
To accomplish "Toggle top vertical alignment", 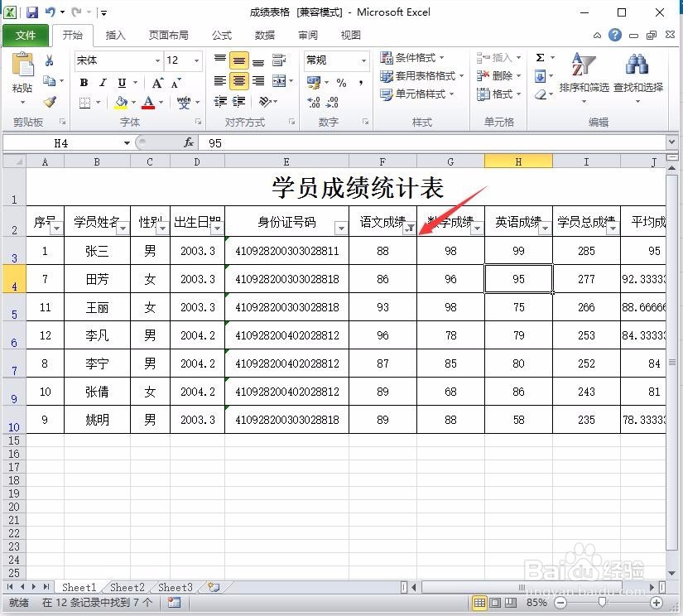I will (220, 59).
